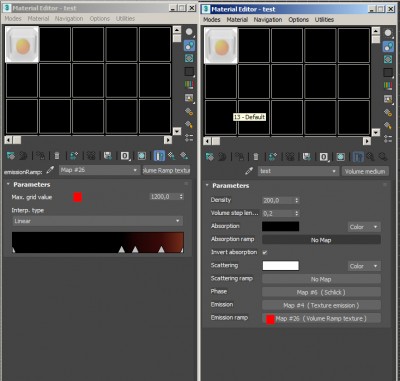Uncheck the Invert absorption checkbox
This screenshot has width=400, height=381.
click(265, 252)
